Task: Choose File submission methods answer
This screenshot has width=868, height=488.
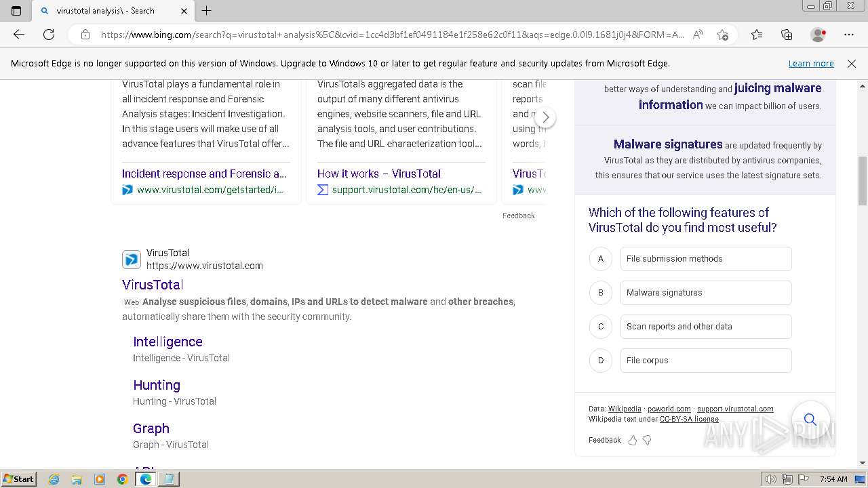Action: tap(706, 259)
